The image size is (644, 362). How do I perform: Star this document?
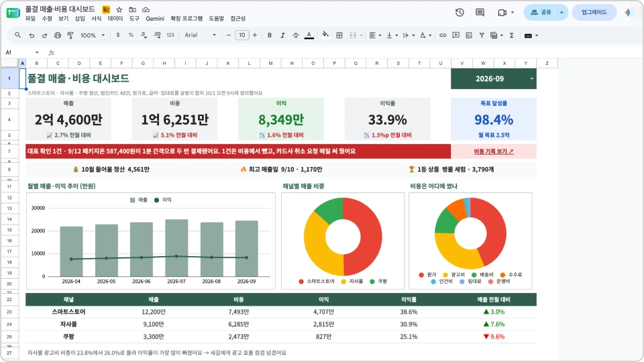click(119, 9)
